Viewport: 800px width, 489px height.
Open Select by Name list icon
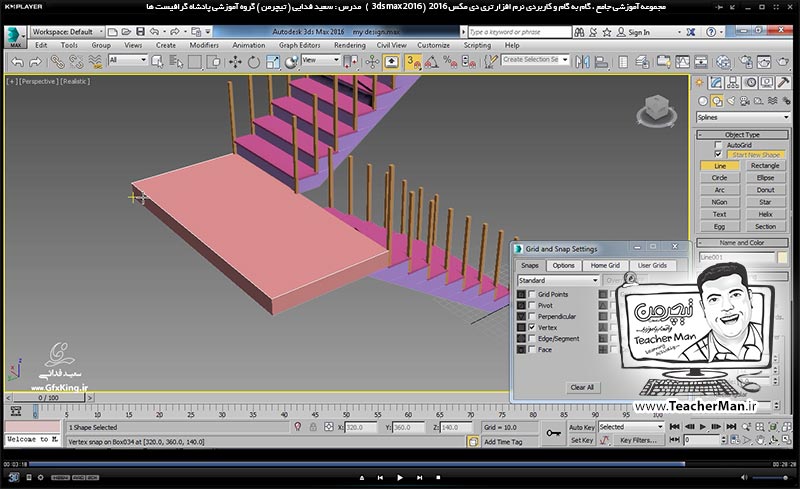click(x=176, y=62)
